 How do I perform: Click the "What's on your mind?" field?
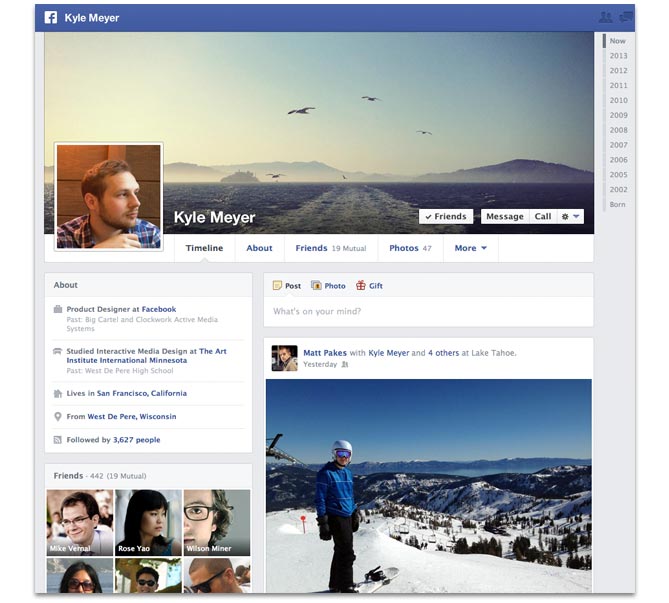pos(428,312)
